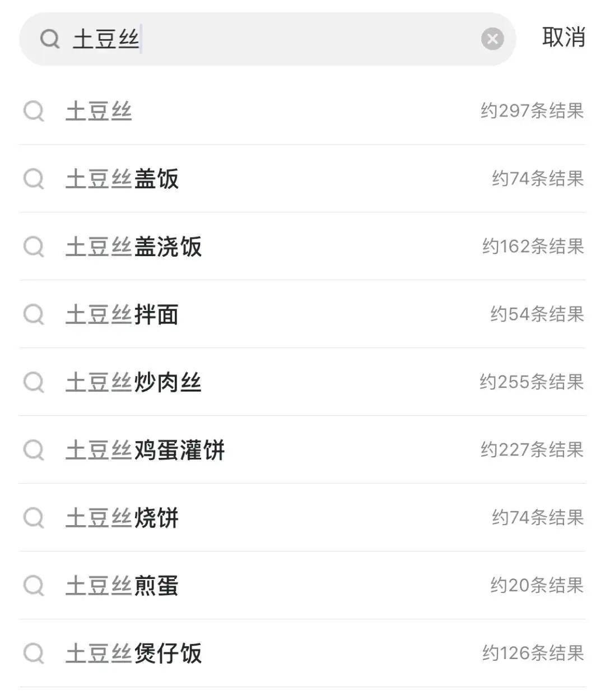This screenshot has width=605, height=700.
Task: Click the search bar magnifier icon
Action: point(50,39)
